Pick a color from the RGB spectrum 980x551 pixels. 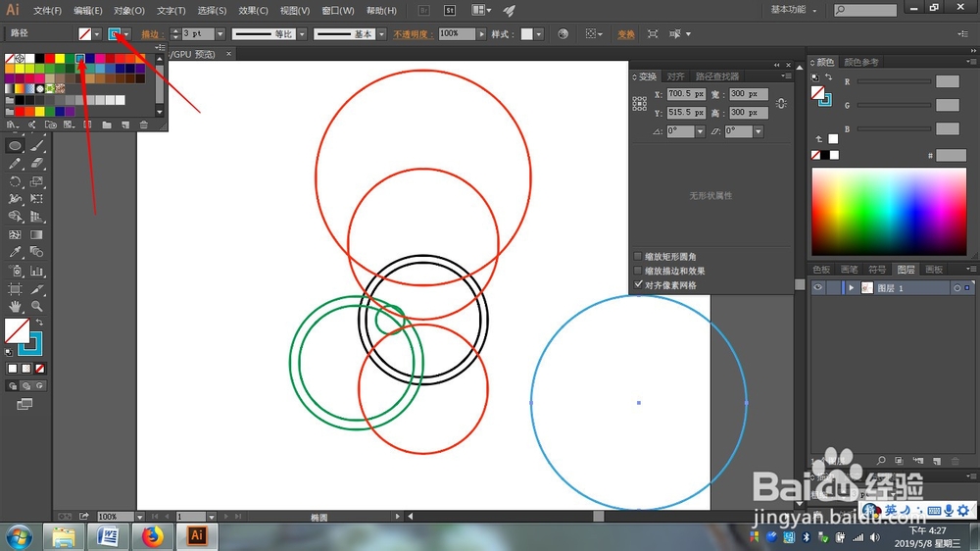click(x=889, y=211)
